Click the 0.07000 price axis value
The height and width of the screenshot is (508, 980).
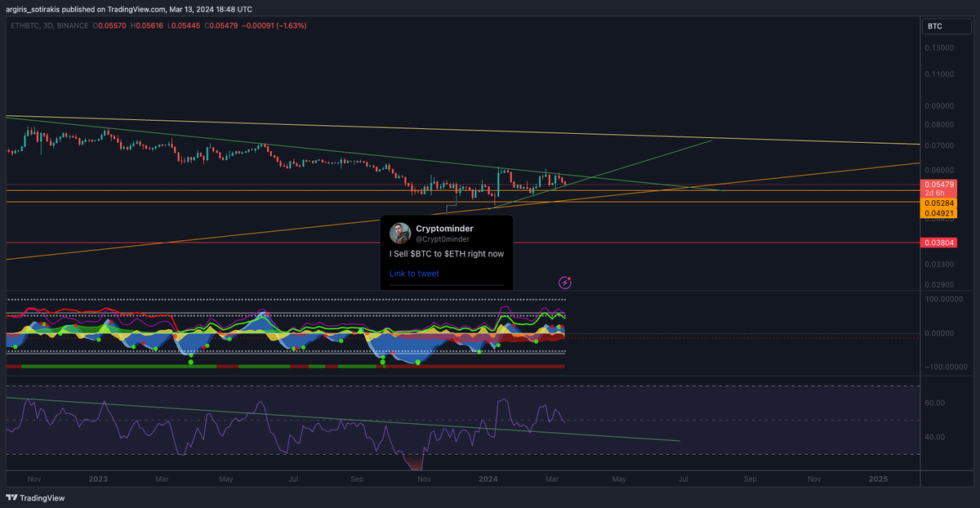point(938,145)
